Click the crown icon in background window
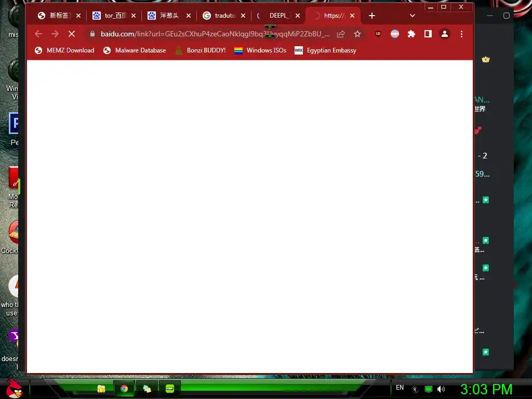Screen dimensions: 532x399 click(486, 59)
